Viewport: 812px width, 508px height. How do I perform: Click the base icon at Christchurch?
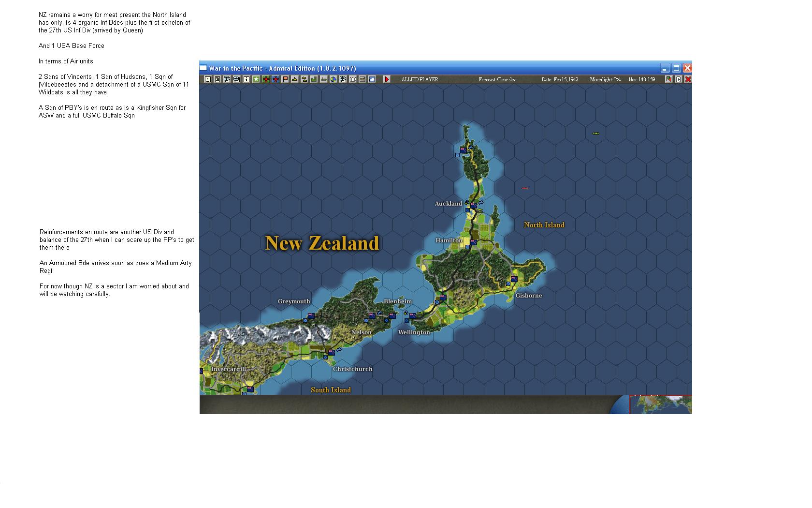click(x=331, y=353)
